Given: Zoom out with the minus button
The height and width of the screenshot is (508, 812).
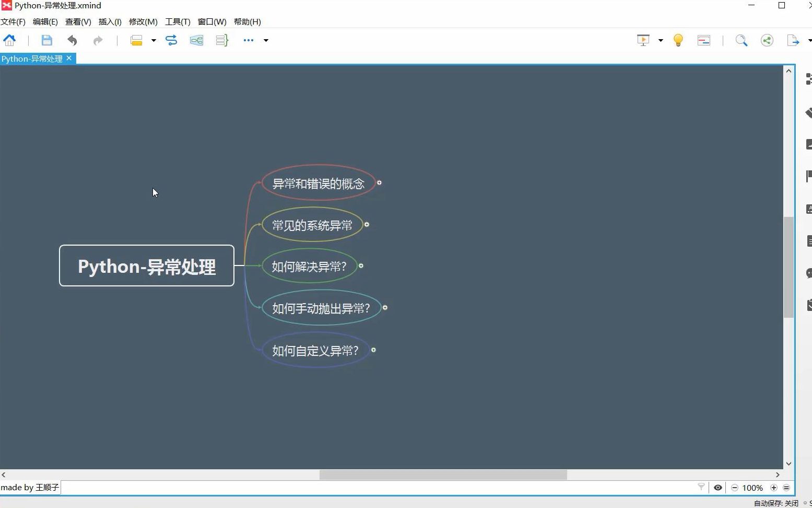Looking at the screenshot, I should click(735, 488).
